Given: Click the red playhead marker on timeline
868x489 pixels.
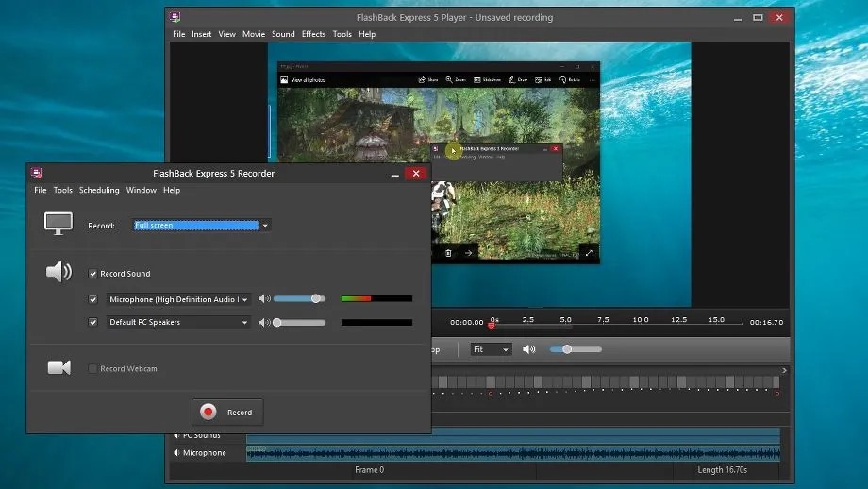Looking at the screenshot, I should click(491, 326).
